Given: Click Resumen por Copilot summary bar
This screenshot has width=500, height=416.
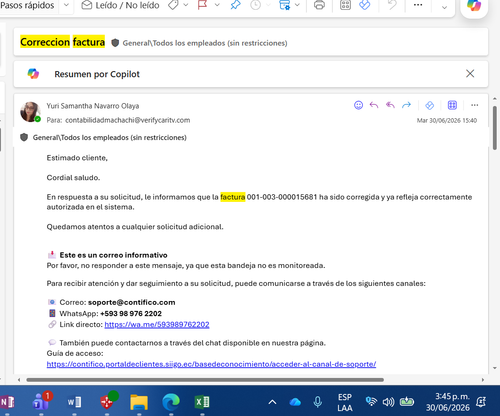Looking at the screenshot, I should tap(251, 74).
